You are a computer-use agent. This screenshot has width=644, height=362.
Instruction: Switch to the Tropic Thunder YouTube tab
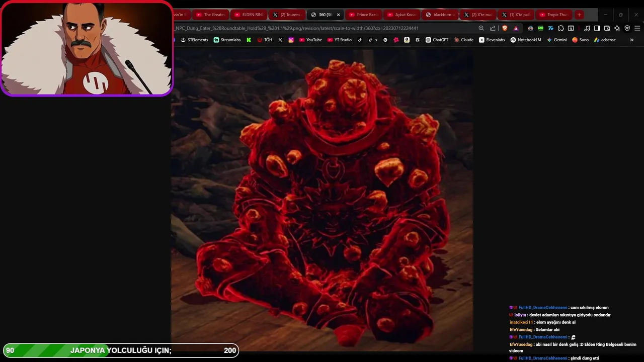click(553, 15)
